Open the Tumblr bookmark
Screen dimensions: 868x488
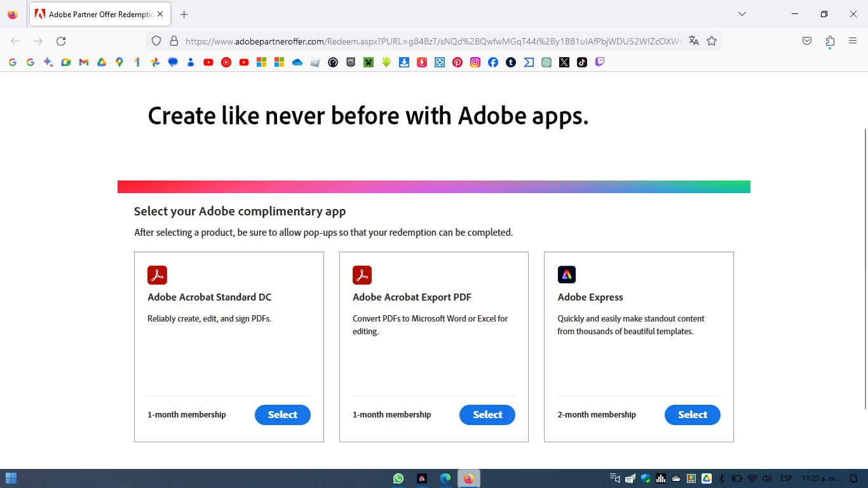[x=510, y=62]
